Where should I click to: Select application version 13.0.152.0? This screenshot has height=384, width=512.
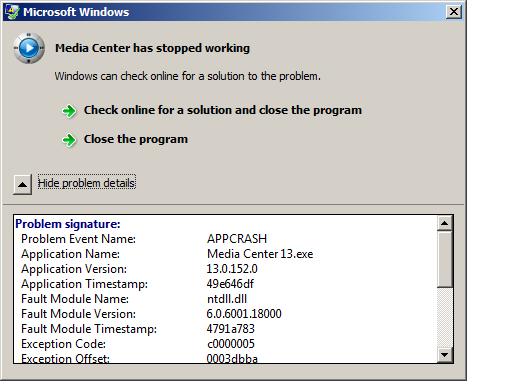[x=232, y=269]
